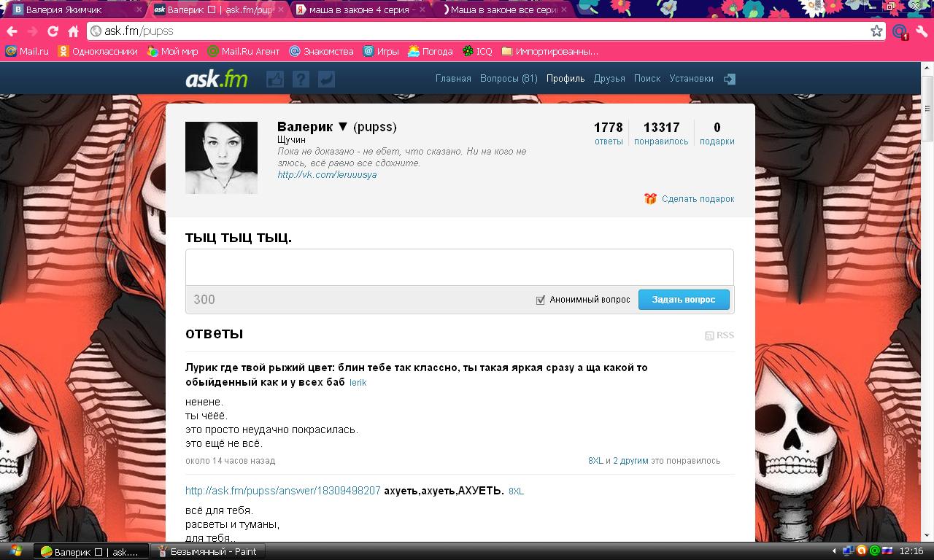Reload the page with refresh icon
This screenshot has height=560, width=934.
pos(53,31)
